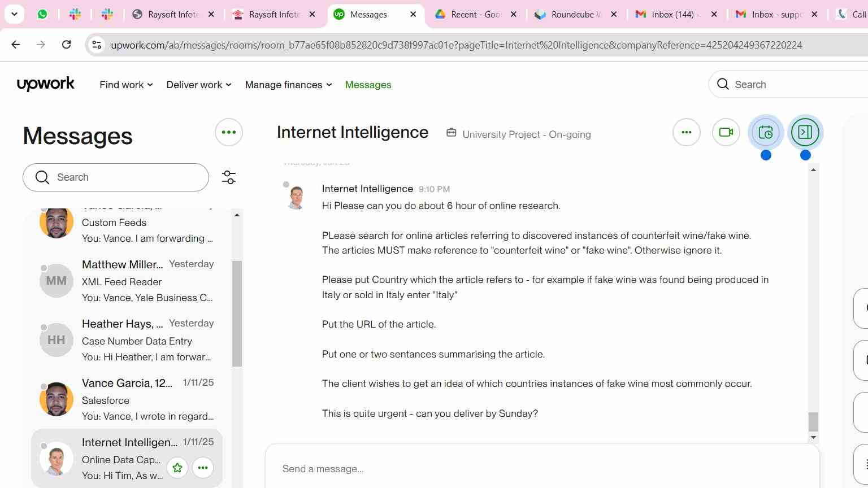The width and height of the screenshot is (868, 488).
Task: Reload the current page
Action: coord(66,45)
